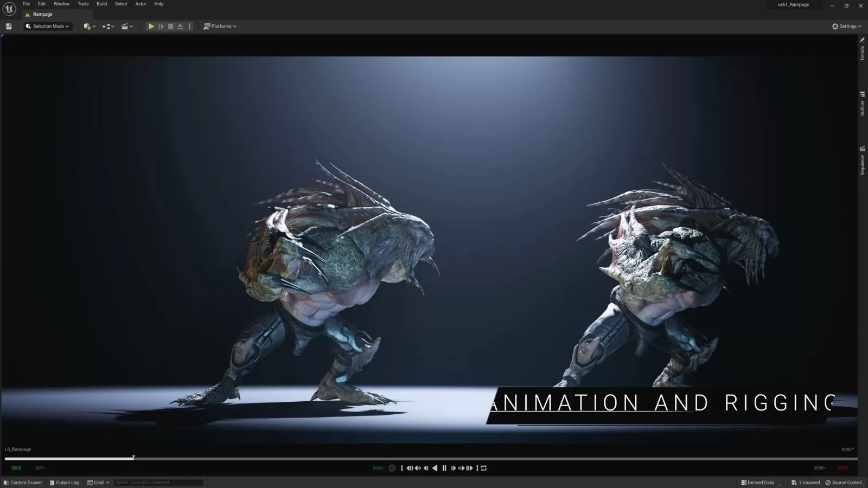Open the docked Outliner side panel
This screenshot has height=488, width=868.
[862, 104]
